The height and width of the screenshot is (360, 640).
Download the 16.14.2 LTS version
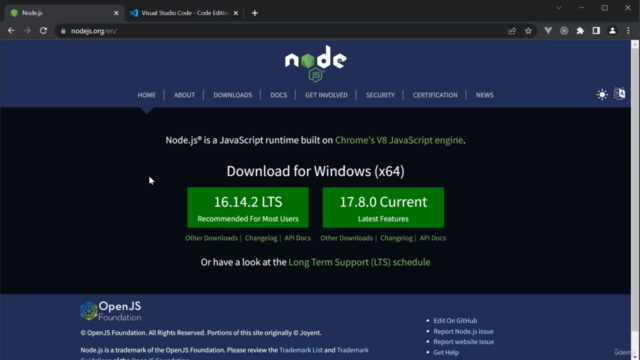(248, 207)
